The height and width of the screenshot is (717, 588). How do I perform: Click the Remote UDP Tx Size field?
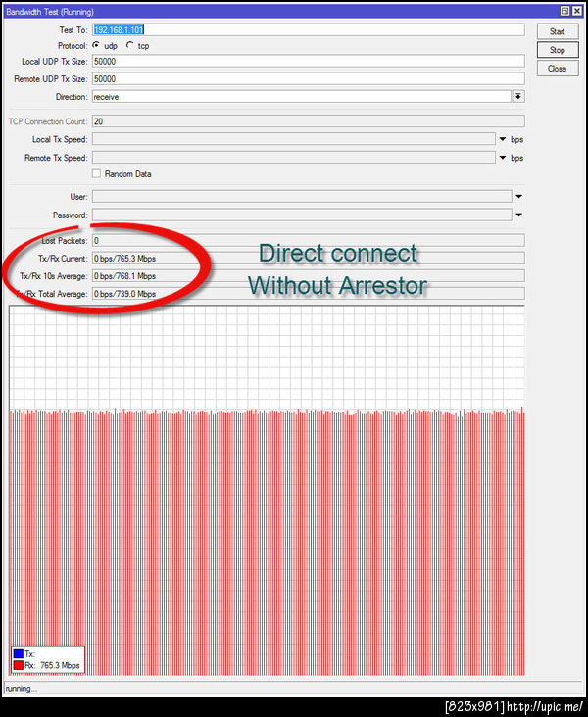pos(309,78)
